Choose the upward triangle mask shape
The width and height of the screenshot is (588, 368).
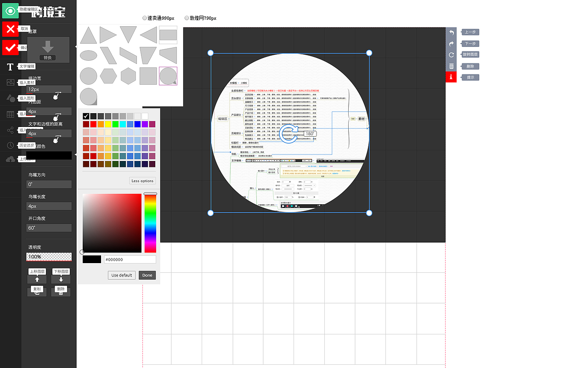coord(88,35)
